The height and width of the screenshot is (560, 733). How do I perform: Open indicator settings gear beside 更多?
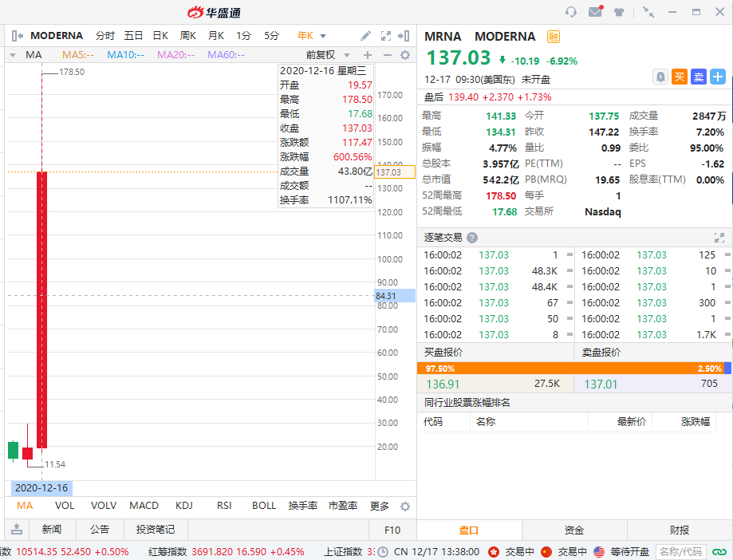coord(404,507)
